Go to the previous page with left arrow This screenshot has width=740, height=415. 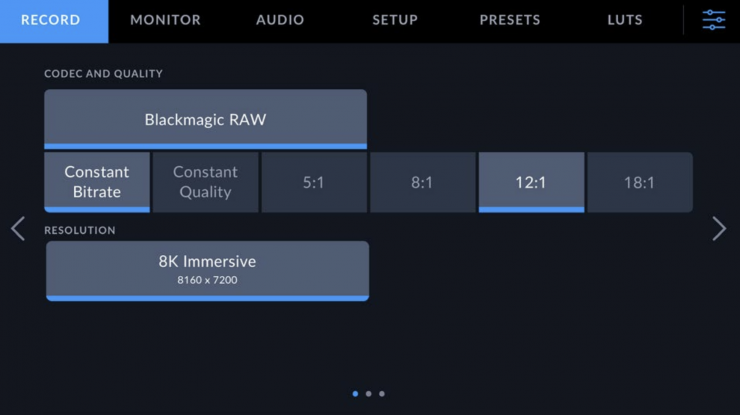click(18, 228)
